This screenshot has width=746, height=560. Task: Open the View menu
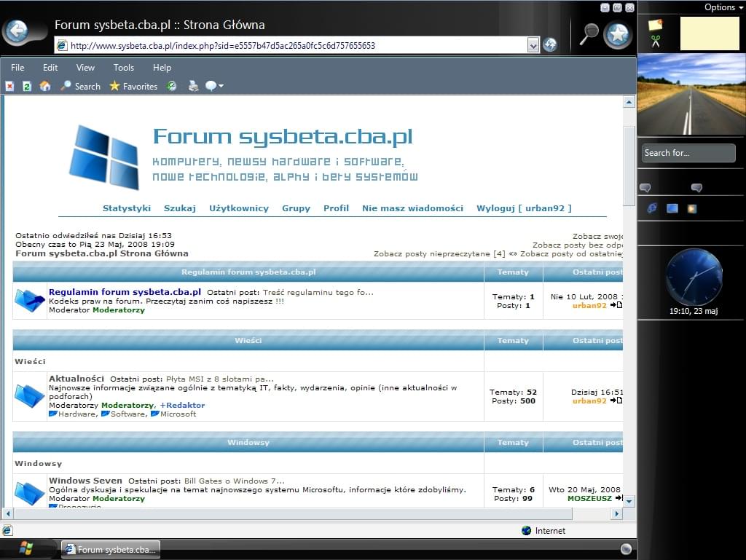click(85, 68)
